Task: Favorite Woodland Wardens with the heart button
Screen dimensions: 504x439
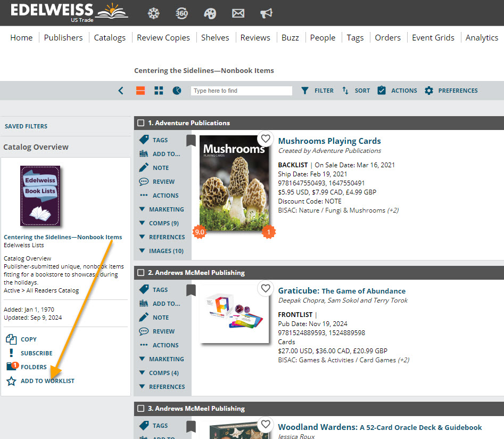Action: pyautogui.click(x=266, y=424)
